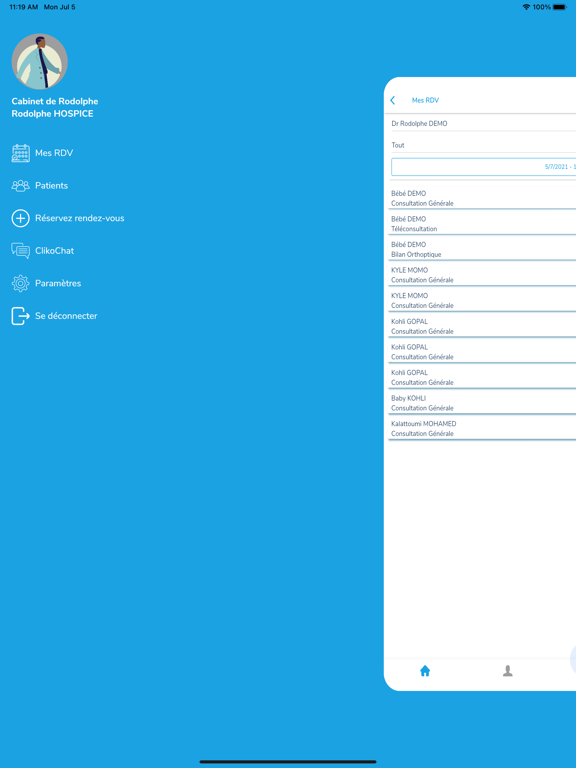
Task: Tap the battery status icon
Action: click(x=560, y=7)
